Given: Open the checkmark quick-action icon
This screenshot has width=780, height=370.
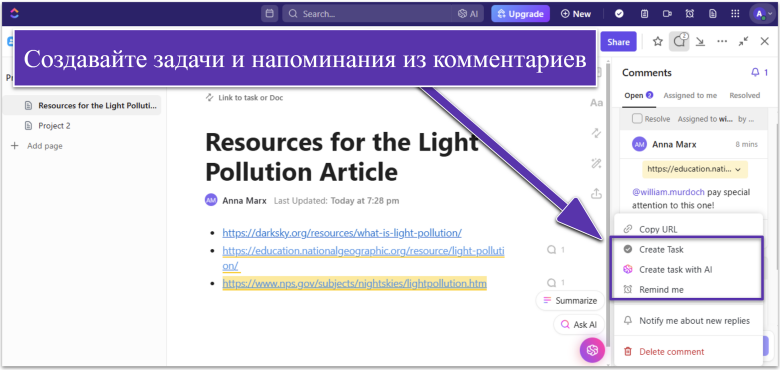Looking at the screenshot, I should [619, 14].
